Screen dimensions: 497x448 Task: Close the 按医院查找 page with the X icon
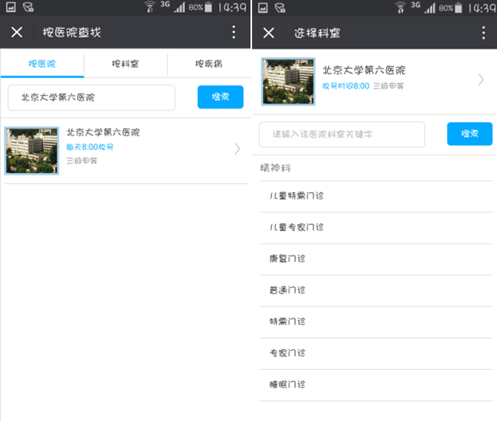[17, 33]
